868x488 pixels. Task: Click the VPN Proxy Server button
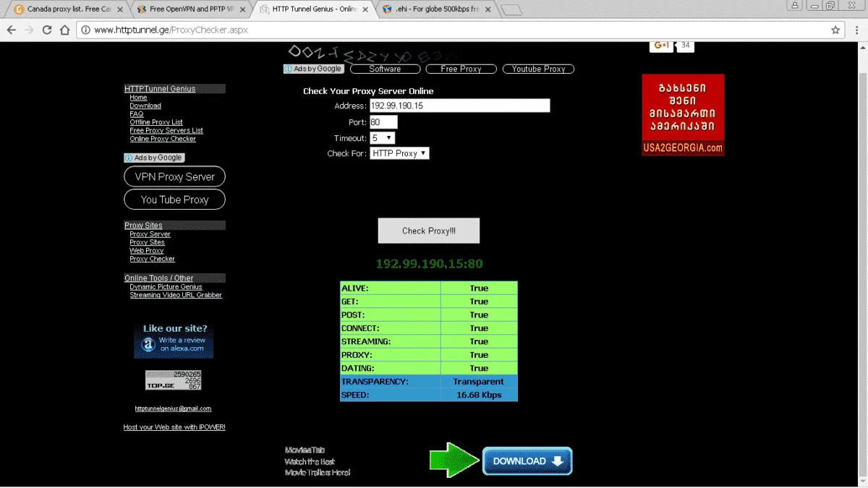(x=174, y=176)
